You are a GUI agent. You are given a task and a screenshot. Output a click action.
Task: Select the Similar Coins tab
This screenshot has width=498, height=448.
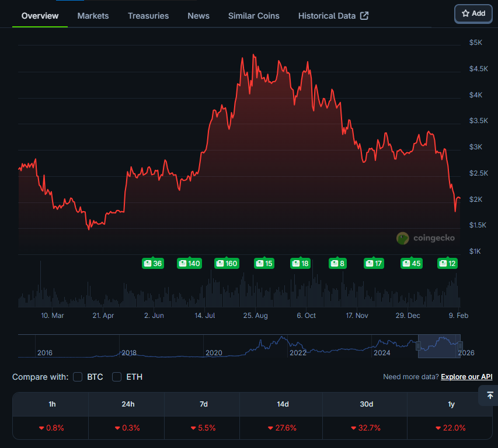pyautogui.click(x=254, y=16)
